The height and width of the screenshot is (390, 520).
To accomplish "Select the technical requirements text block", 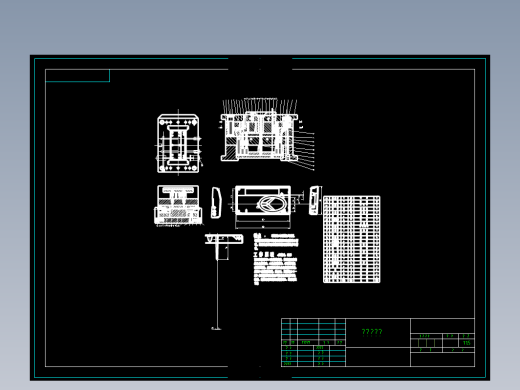I will point(276,259).
